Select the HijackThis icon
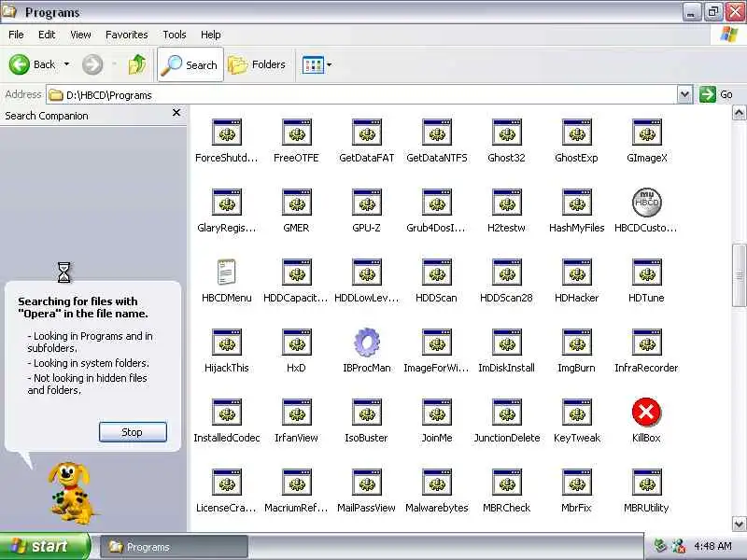Screen dimensions: 747x560 tap(227, 342)
